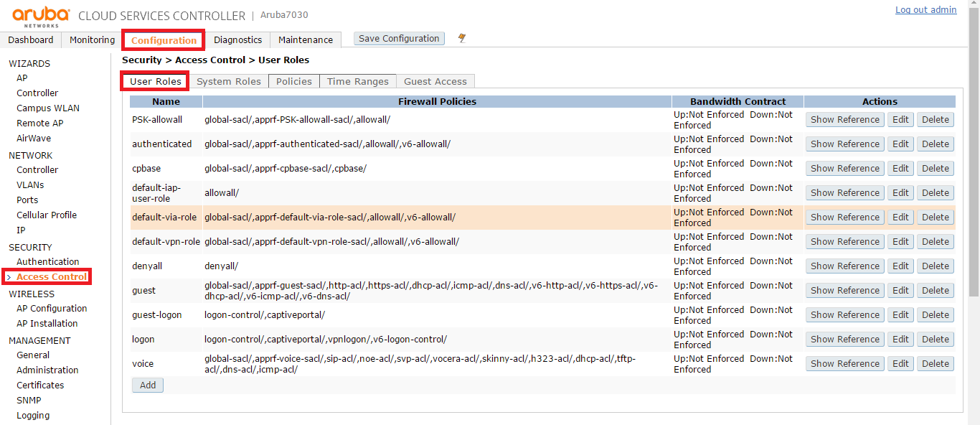Open the Diagnostics tab
Viewport: 980px width, 425px height.
pyautogui.click(x=238, y=39)
